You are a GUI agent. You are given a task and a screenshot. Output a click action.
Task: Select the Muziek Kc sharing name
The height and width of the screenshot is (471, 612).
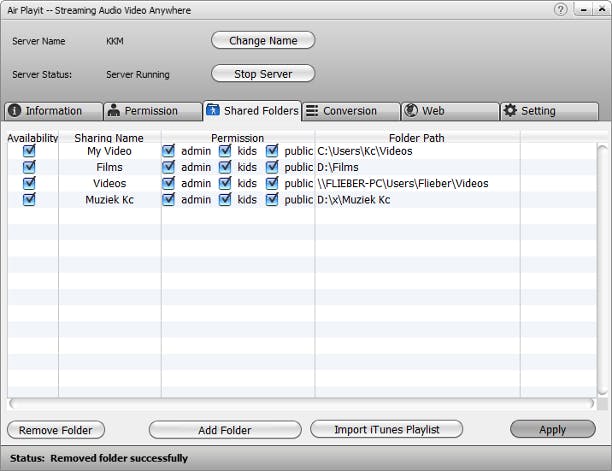(109, 199)
